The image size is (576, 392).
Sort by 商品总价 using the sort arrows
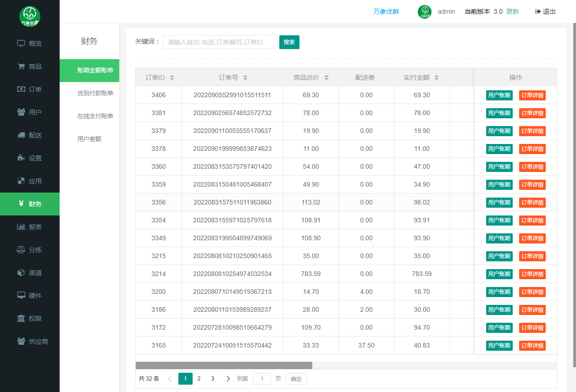click(327, 77)
